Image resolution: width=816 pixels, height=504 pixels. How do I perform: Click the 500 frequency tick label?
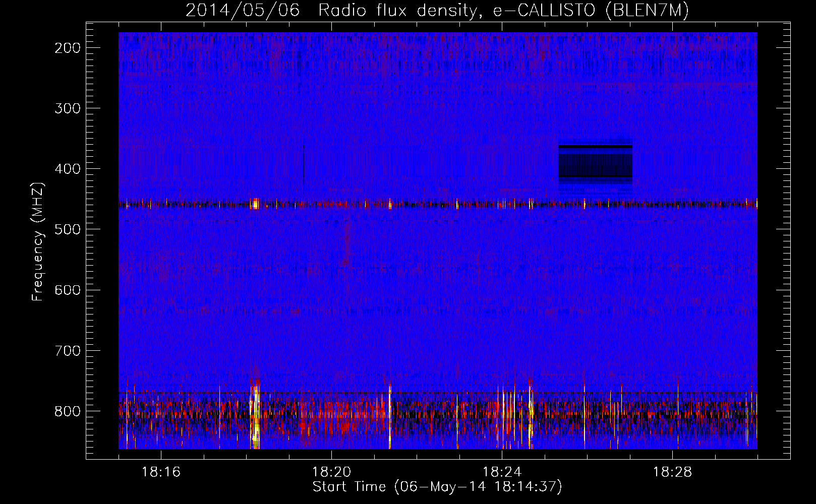[x=67, y=229]
